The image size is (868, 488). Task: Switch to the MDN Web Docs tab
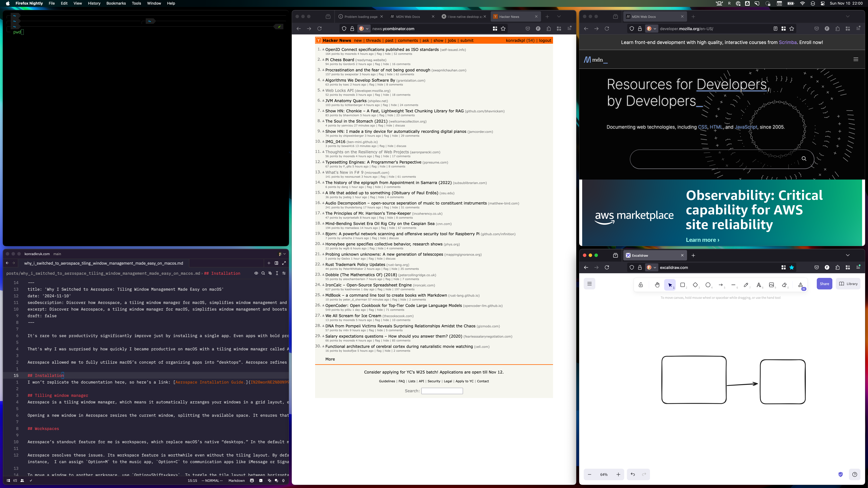[x=408, y=16]
